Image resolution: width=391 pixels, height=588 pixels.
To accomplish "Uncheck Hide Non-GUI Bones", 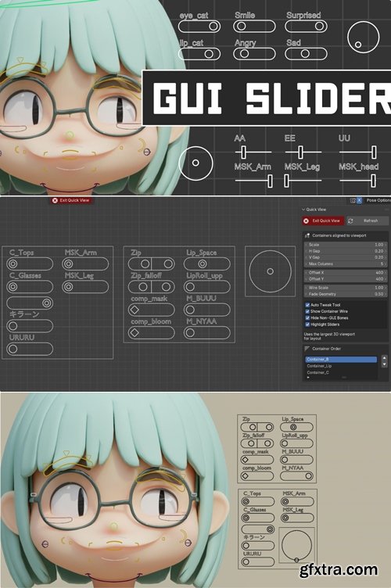I will pos(307,317).
